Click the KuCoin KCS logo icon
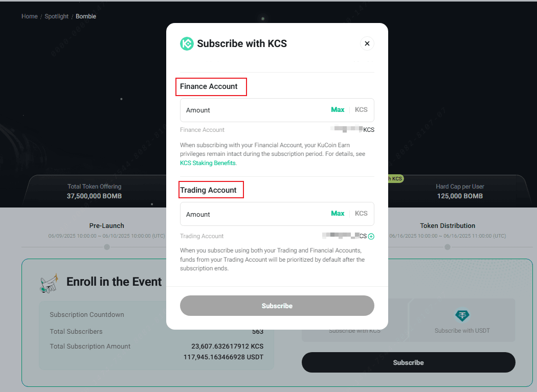Image resolution: width=537 pixels, height=392 pixels. click(187, 44)
